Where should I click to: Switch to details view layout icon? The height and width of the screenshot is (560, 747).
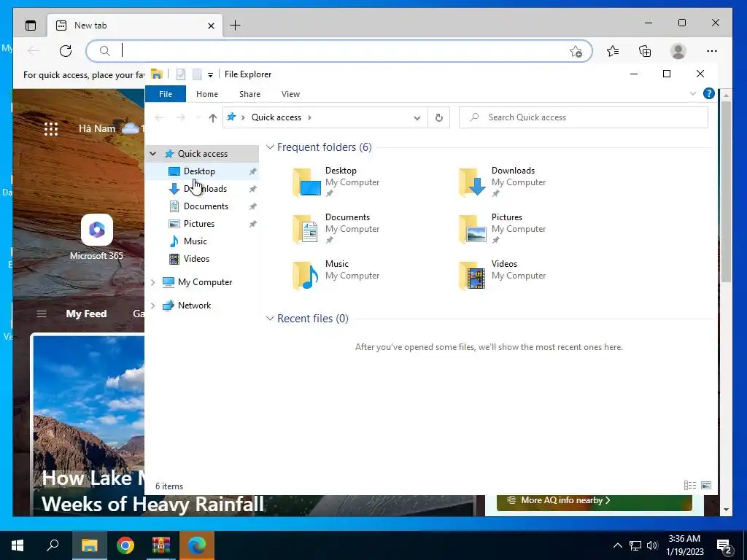click(x=690, y=485)
